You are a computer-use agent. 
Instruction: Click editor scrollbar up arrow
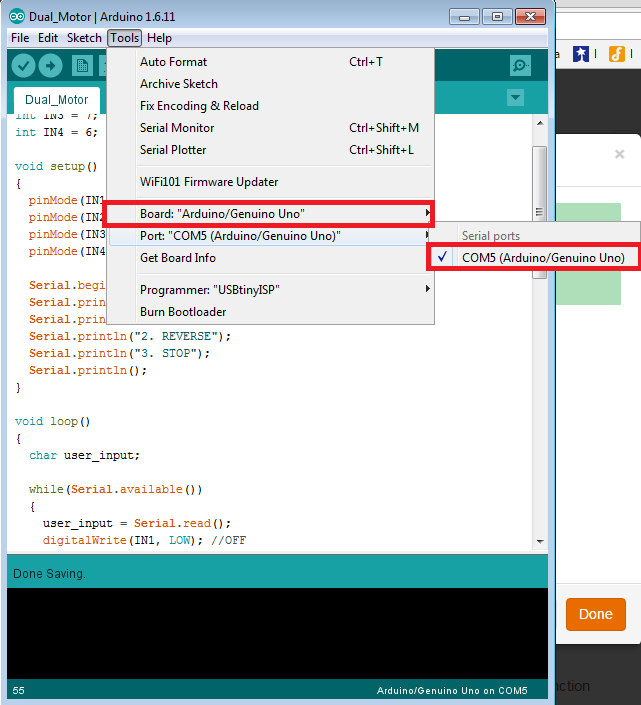click(x=540, y=123)
